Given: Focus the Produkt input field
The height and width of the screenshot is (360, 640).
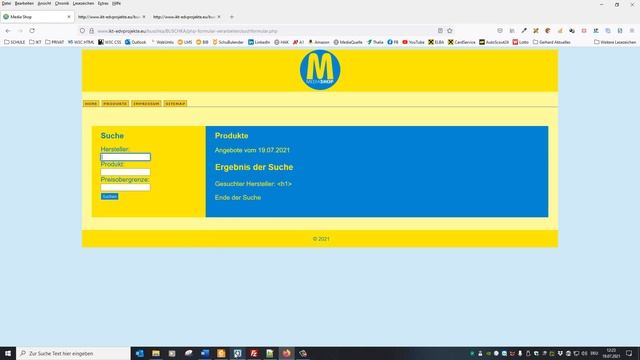Looking at the screenshot, I should click(125, 172).
